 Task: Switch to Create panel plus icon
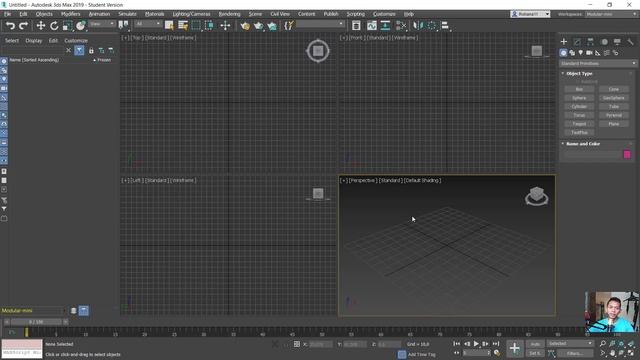[564, 42]
